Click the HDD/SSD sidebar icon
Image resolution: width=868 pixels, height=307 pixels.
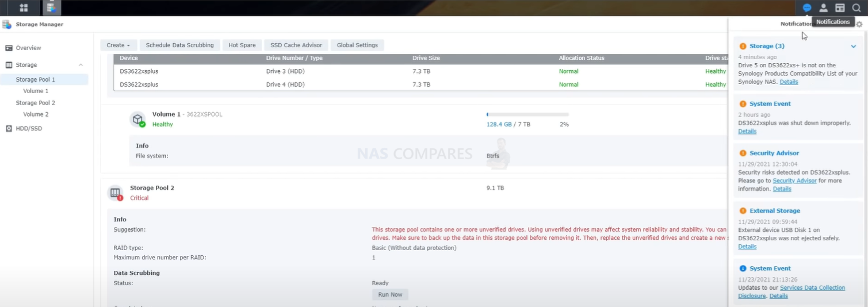pos(9,128)
